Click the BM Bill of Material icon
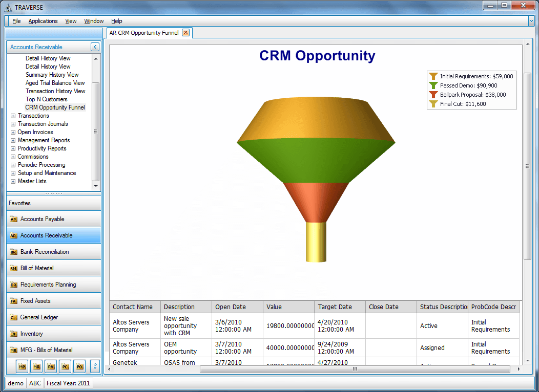This screenshot has height=392, width=539. [13, 268]
